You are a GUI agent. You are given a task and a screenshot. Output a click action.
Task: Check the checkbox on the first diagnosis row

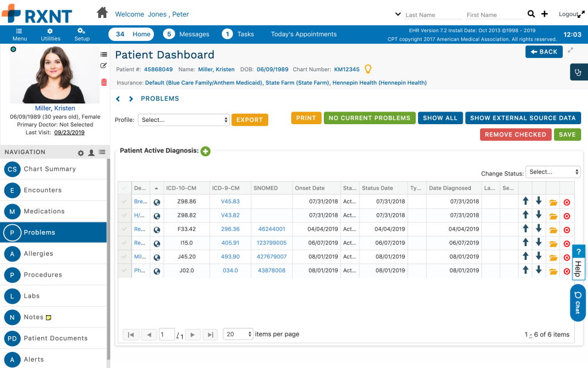tap(125, 201)
